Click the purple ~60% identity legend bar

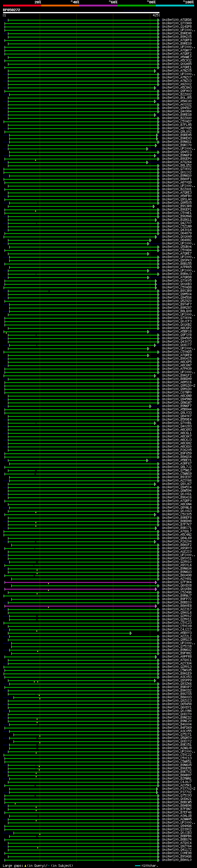click(x=98, y=6)
